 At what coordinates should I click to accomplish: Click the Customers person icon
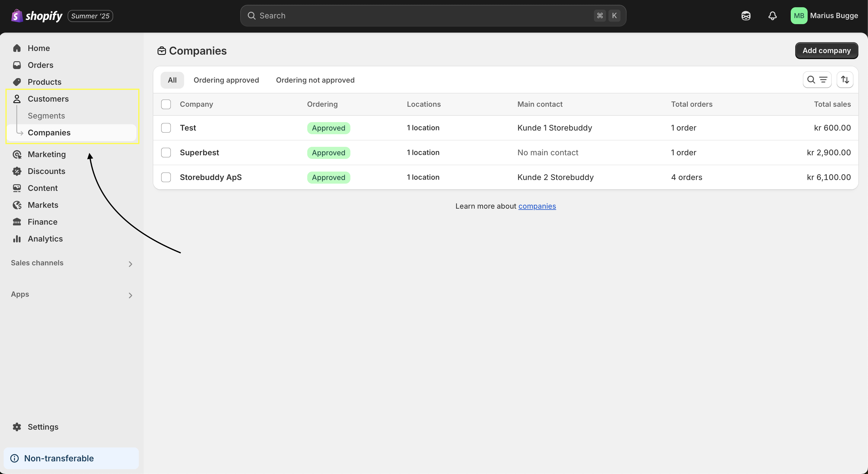coord(17,99)
